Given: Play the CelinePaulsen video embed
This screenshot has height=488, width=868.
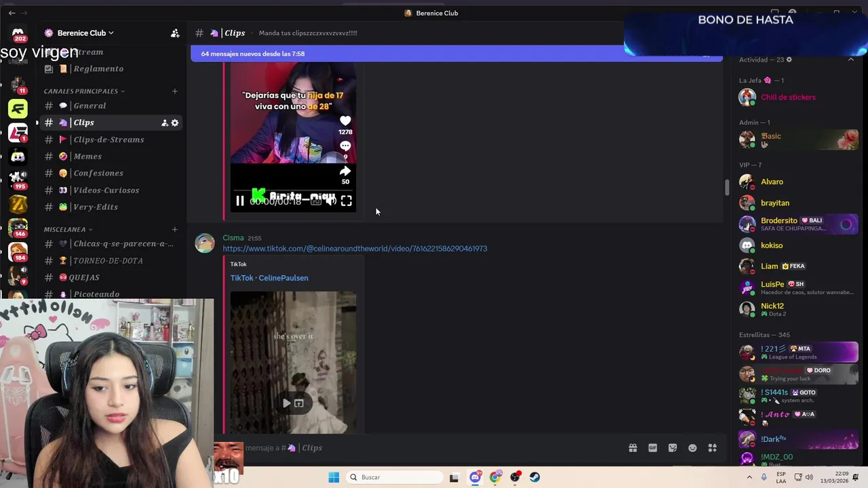Looking at the screenshot, I should coord(287,403).
